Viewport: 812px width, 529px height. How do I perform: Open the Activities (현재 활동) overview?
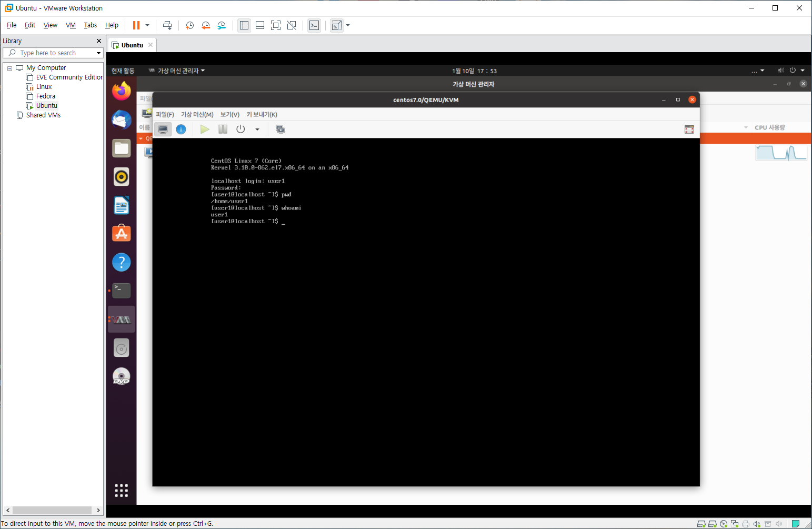point(123,71)
